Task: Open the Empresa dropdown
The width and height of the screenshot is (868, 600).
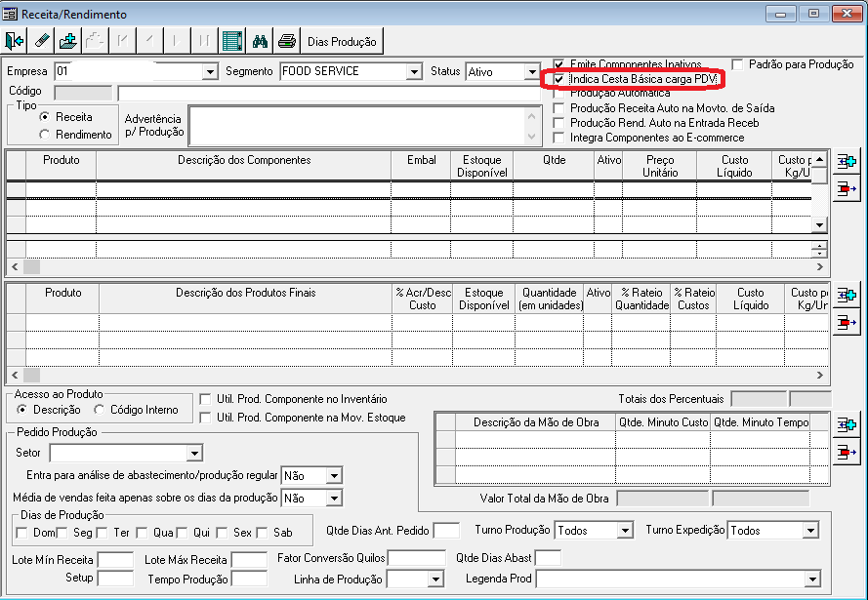Action: (x=210, y=72)
